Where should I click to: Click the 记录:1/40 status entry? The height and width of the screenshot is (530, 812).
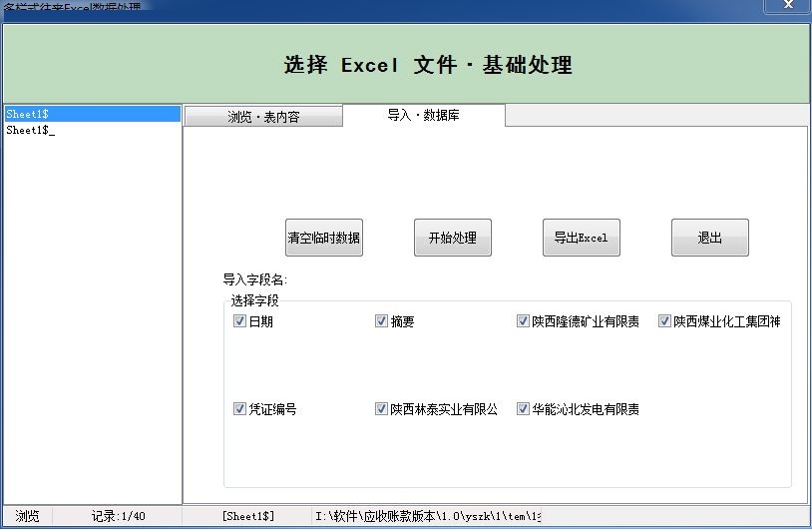118,516
